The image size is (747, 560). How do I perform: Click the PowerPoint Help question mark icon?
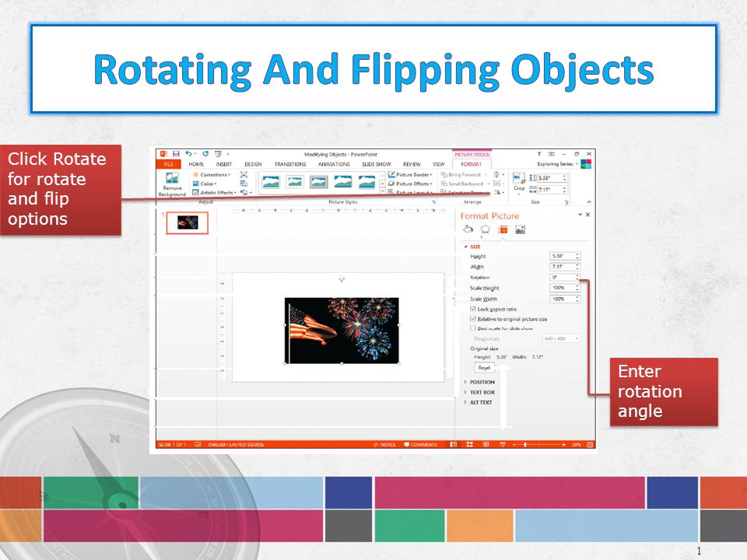pos(538,154)
